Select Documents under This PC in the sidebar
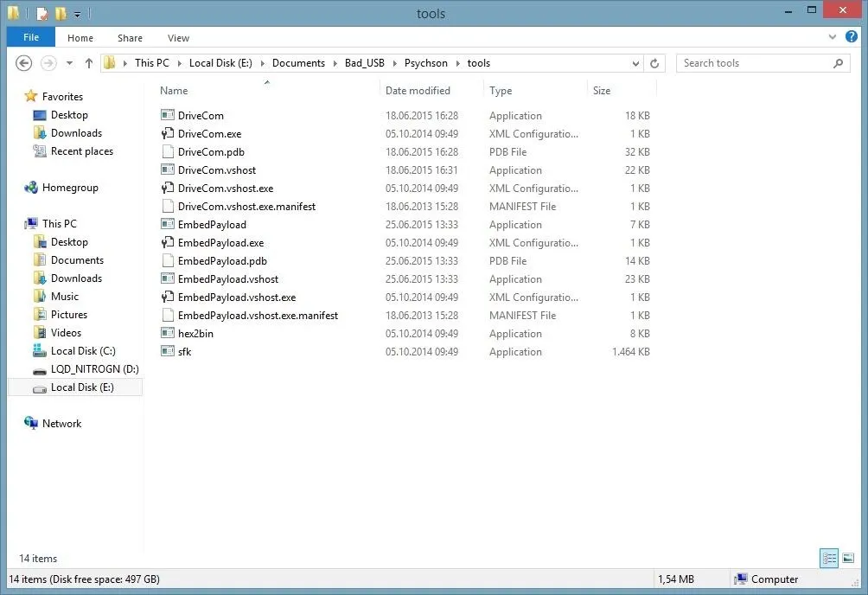This screenshot has height=595, width=868. pos(77,259)
